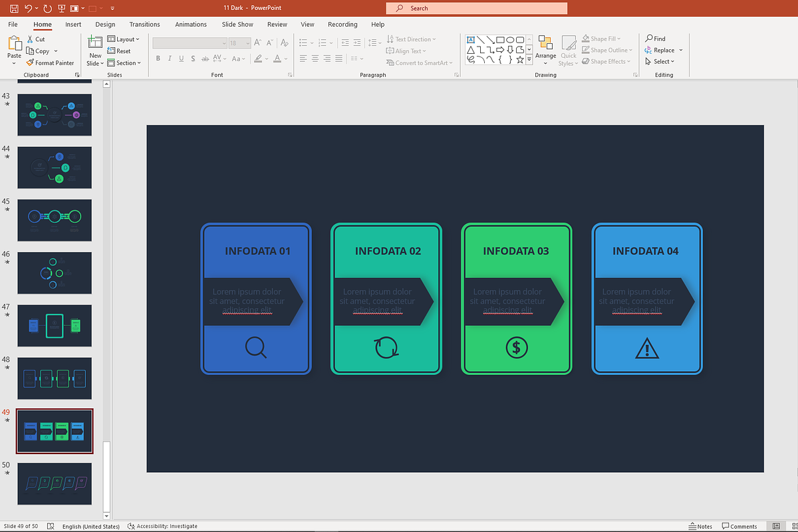Open the Select dropdown in Editing

click(660, 62)
